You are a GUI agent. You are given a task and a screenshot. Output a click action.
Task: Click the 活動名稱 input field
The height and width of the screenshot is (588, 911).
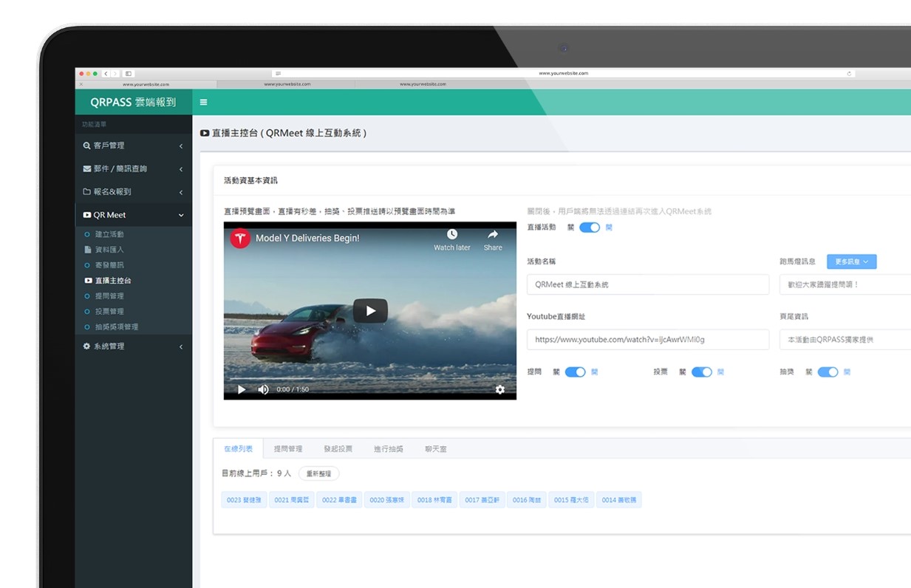(648, 284)
